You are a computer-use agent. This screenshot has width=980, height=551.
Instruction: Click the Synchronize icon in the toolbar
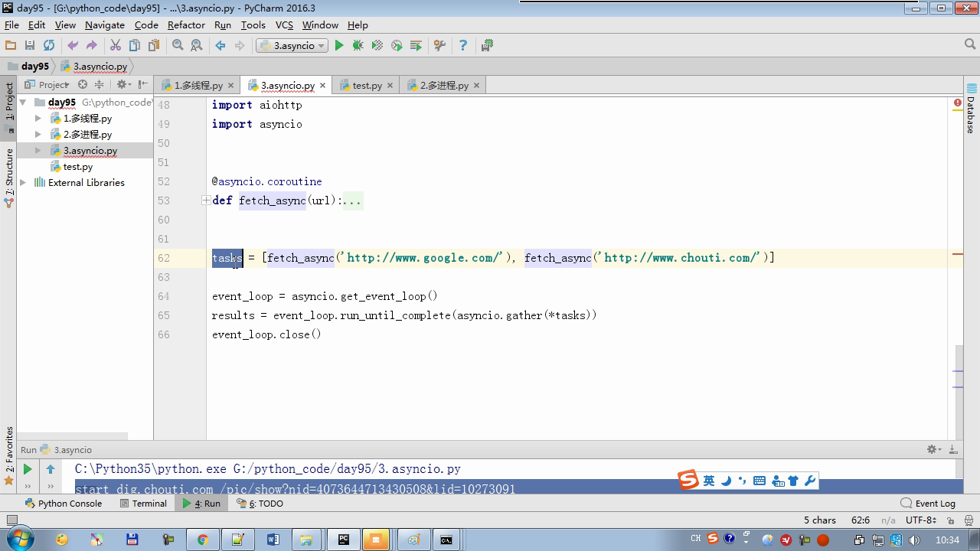click(x=49, y=46)
